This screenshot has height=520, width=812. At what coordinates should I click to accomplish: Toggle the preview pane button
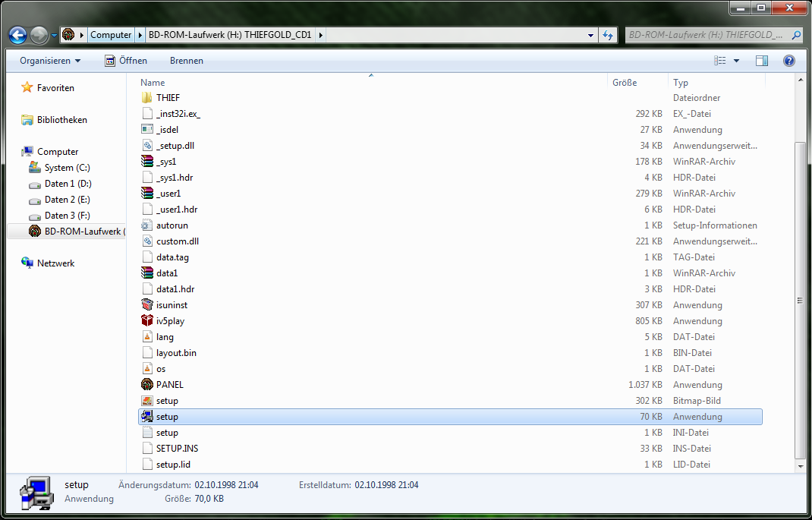(762, 61)
